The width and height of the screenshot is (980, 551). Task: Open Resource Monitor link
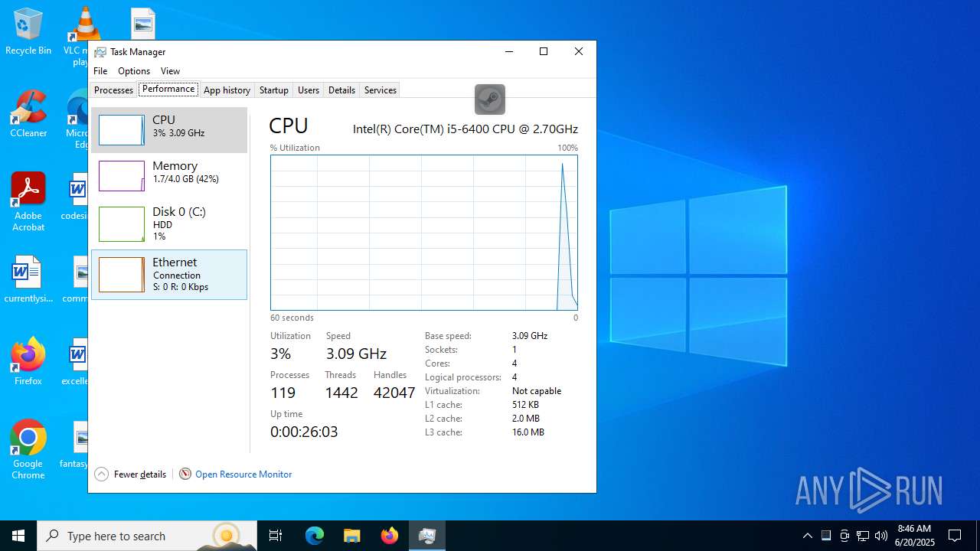coord(243,474)
